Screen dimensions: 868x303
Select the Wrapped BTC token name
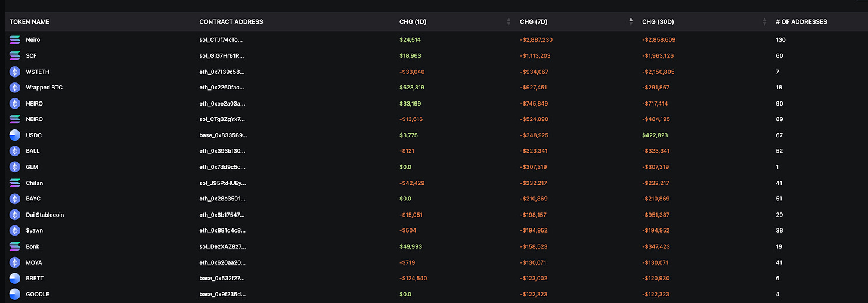tap(44, 88)
